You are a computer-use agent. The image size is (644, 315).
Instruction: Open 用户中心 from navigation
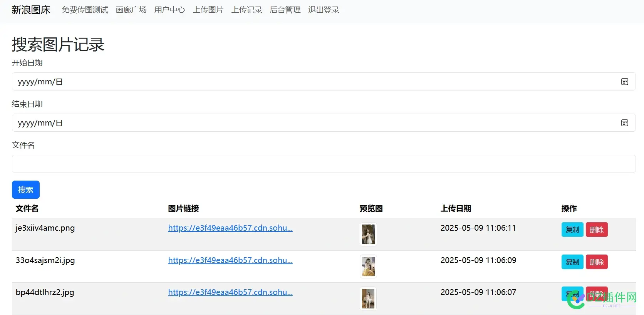(x=169, y=10)
